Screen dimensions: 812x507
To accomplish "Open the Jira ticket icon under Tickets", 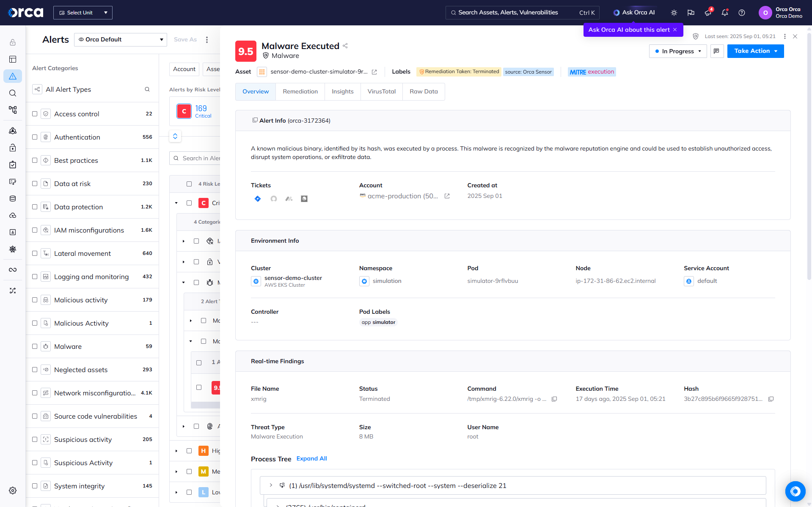I will 258,199.
